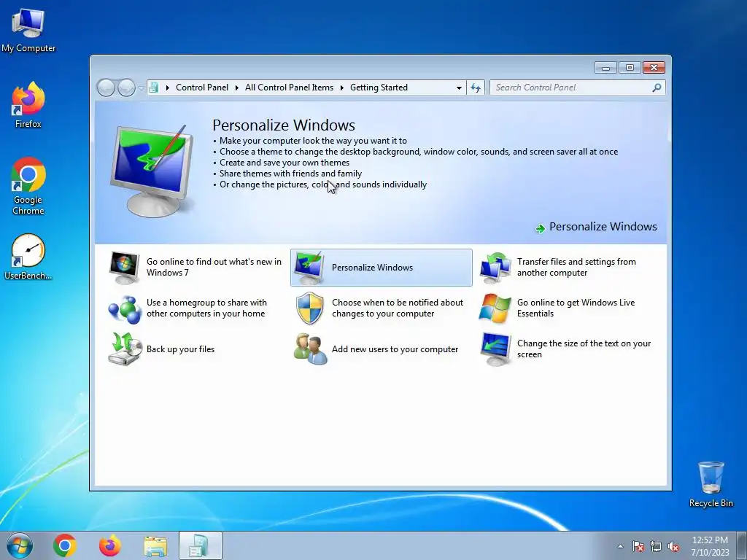The image size is (747, 560).
Task: Open 'Go online to get Windows Live Essentials'
Action: click(x=576, y=308)
